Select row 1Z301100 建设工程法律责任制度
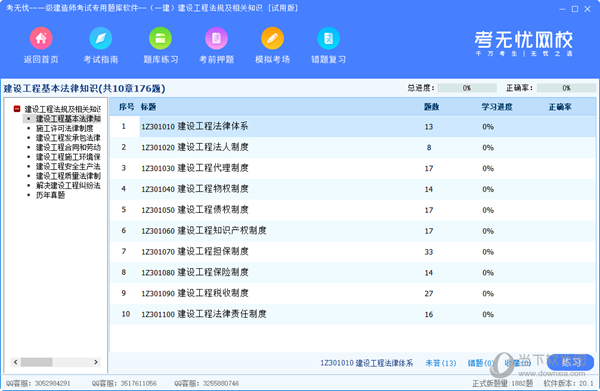This screenshot has width=600, height=391. tap(353, 314)
